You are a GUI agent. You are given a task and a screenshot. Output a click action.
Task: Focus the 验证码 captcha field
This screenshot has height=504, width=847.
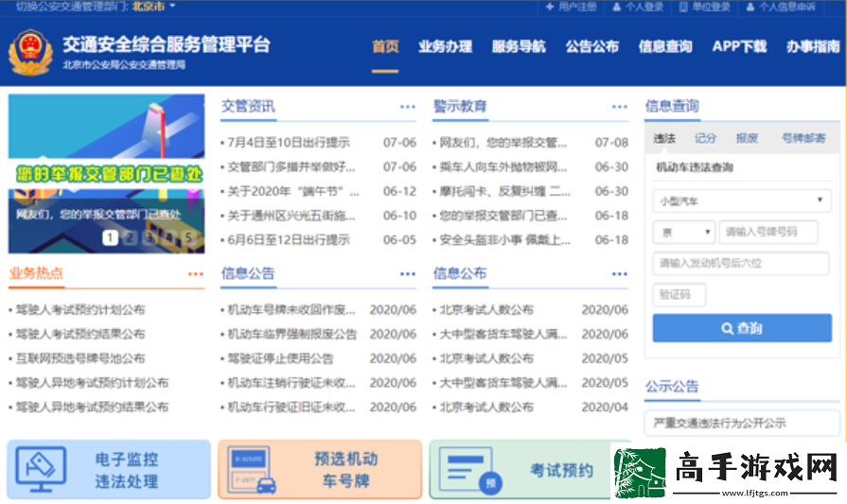(679, 295)
